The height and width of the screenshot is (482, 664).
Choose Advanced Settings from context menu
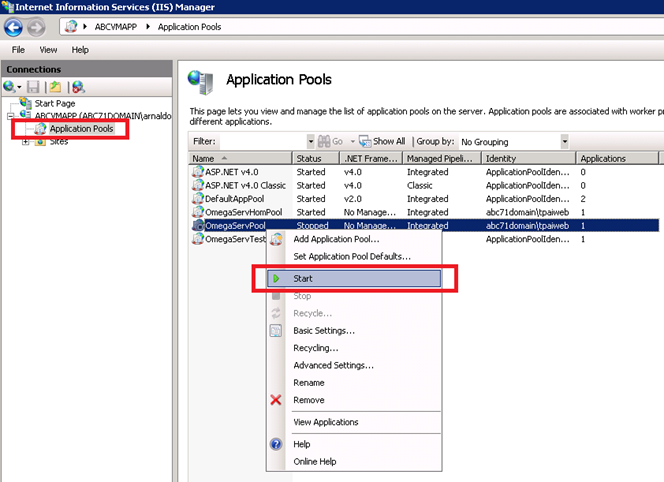pos(354,365)
